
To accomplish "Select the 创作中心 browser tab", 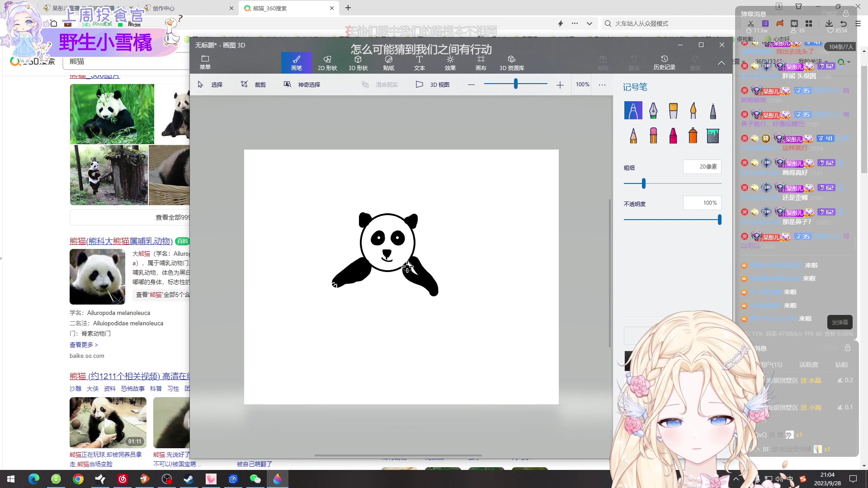I will tap(188, 8).
